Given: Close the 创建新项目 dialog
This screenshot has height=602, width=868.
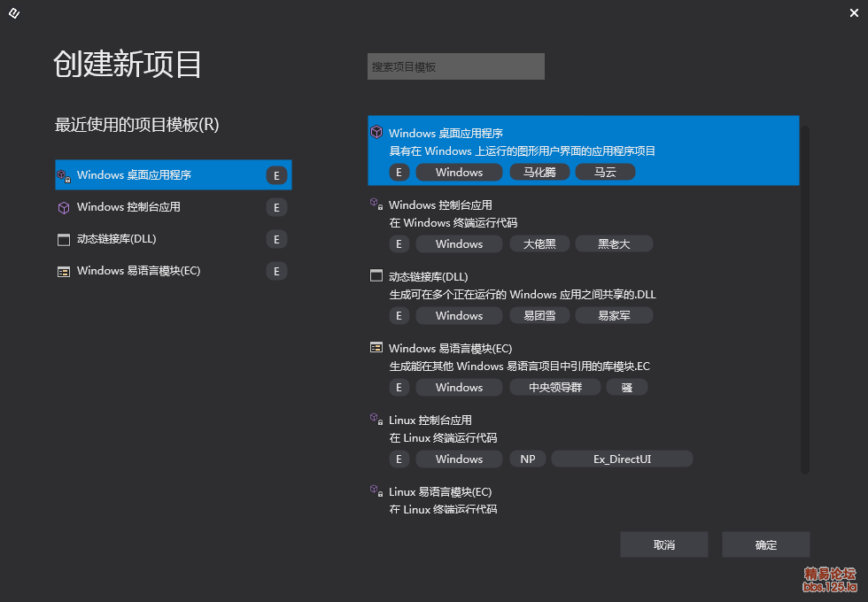Looking at the screenshot, I should point(854,12).
